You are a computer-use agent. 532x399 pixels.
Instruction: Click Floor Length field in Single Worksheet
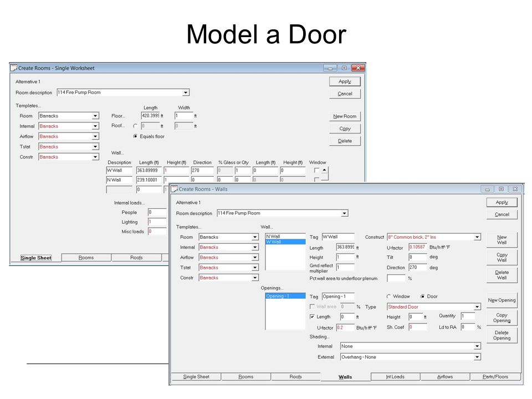pos(150,116)
